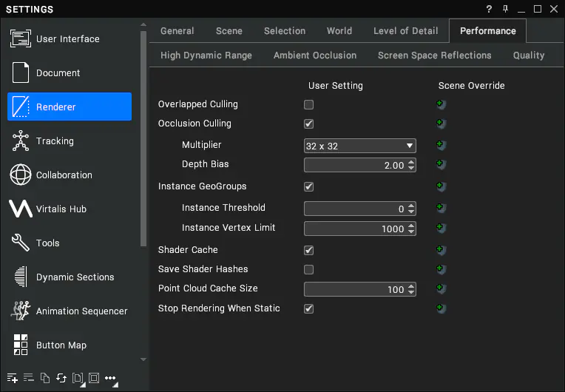Click the add list item icon in bottom toolbar
This screenshot has height=392, width=565.
pyautogui.click(x=13, y=378)
